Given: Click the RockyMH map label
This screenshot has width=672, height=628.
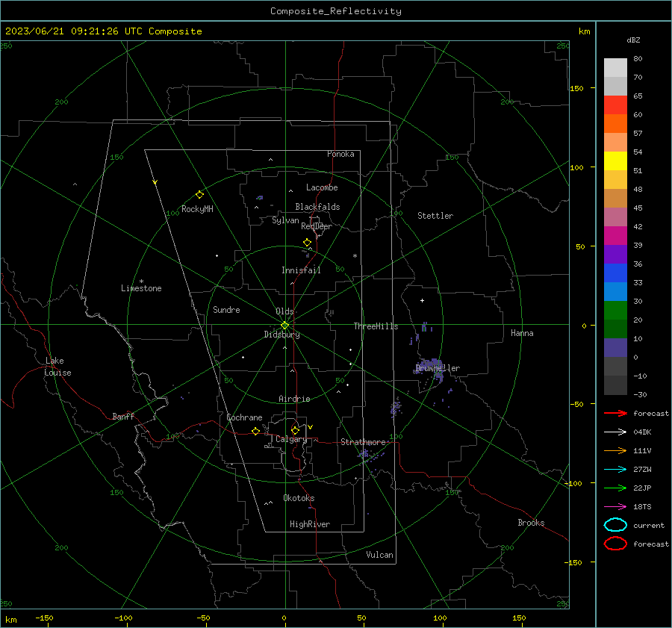Looking at the screenshot, I should coord(197,209).
